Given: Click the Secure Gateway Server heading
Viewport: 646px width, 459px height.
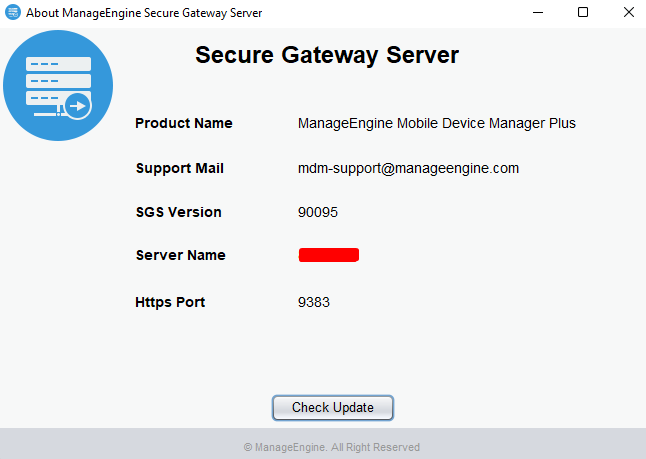Looking at the screenshot, I should (327, 55).
